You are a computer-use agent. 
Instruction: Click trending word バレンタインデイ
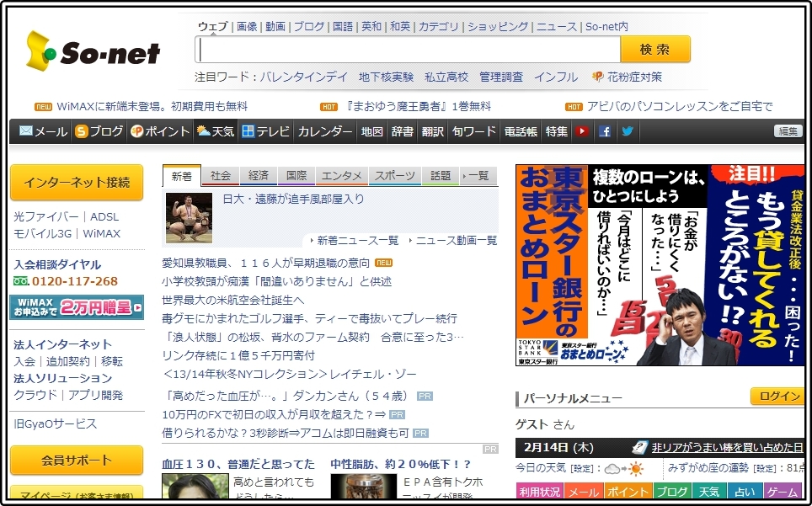[x=304, y=77]
